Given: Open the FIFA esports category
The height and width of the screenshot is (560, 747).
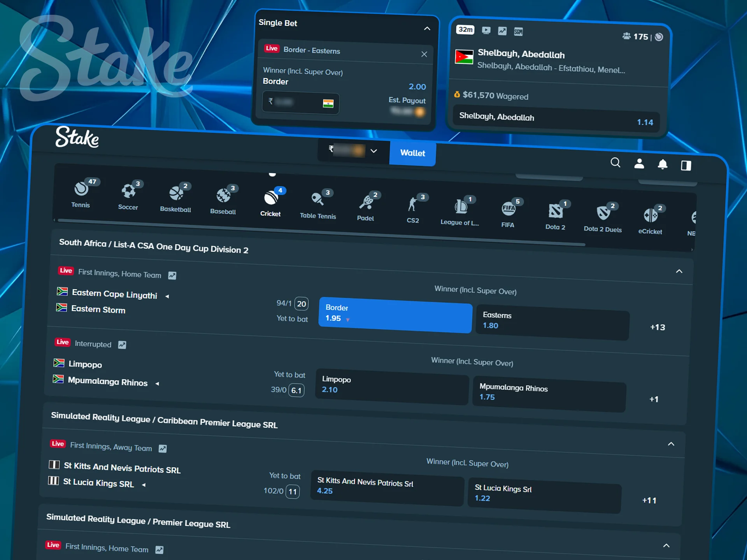Looking at the screenshot, I should pyautogui.click(x=508, y=213).
